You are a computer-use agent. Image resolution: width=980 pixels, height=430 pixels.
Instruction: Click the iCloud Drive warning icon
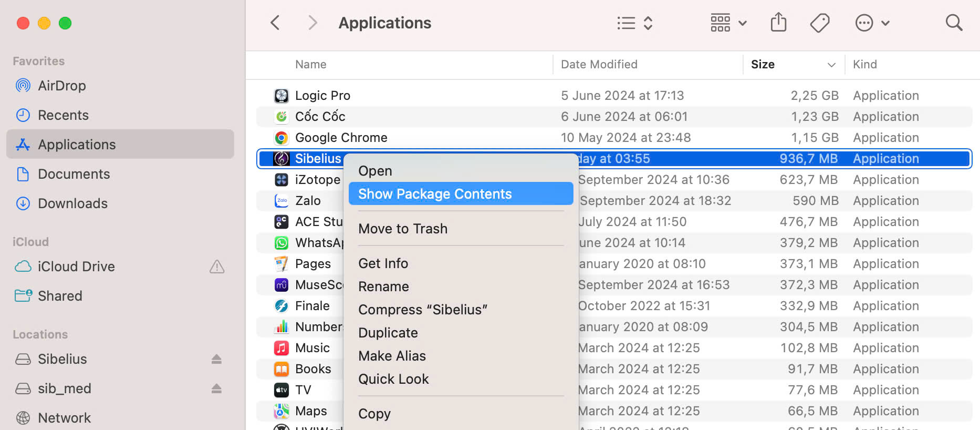point(217,267)
